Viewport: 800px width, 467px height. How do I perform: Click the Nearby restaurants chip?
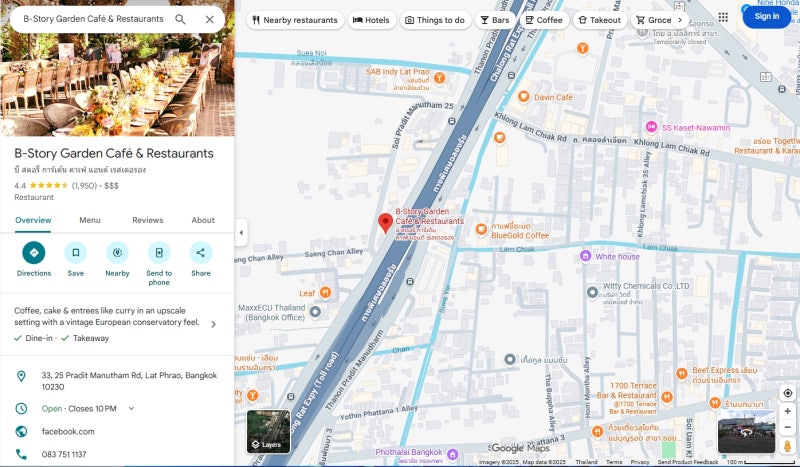point(295,20)
